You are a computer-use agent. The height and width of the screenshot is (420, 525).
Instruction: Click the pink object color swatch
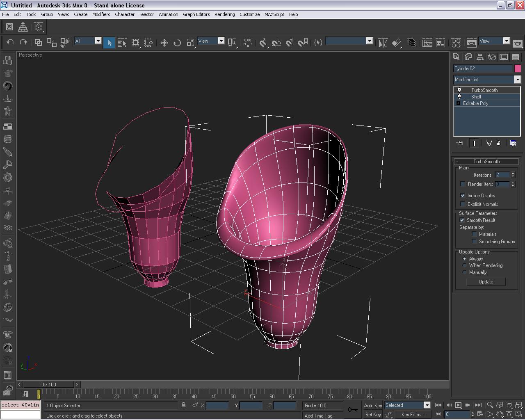click(x=518, y=68)
